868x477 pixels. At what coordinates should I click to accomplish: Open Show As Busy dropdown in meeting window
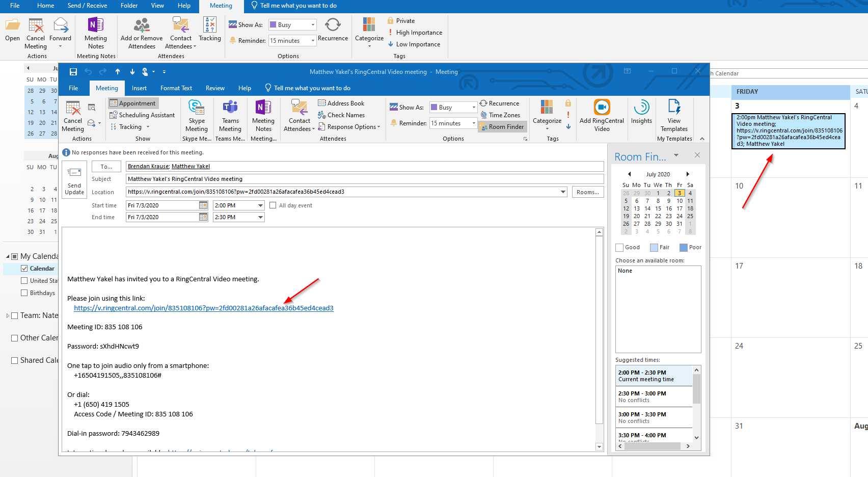point(474,108)
